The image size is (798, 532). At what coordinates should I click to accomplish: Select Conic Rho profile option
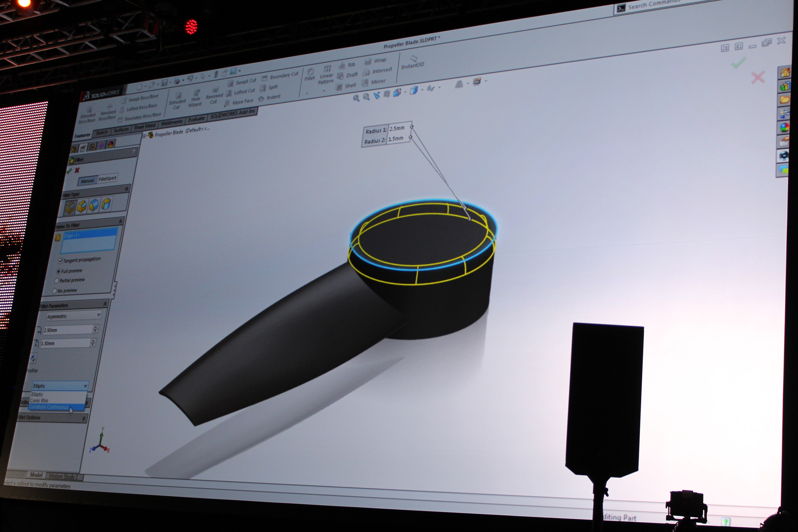(x=39, y=401)
